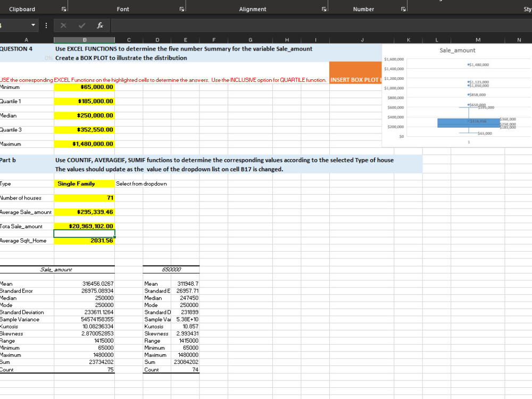Click the Select from dropdown helper text

point(143,184)
